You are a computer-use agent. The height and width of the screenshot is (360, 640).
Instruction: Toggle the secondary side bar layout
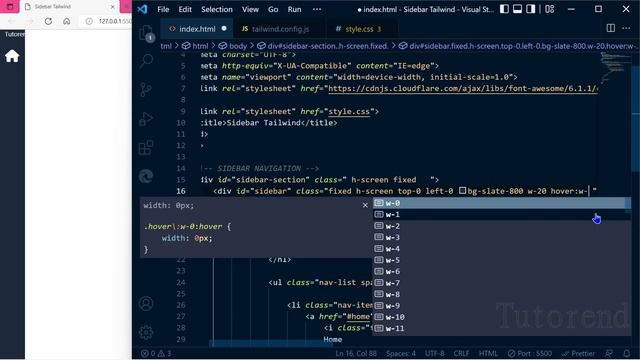point(531,9)
